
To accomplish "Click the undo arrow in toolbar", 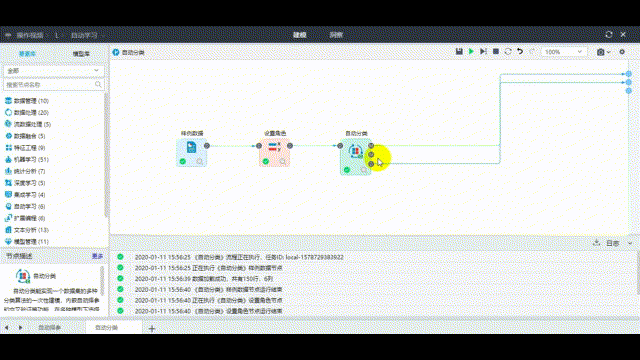I will pyautogui.click(x=520, y=52).
